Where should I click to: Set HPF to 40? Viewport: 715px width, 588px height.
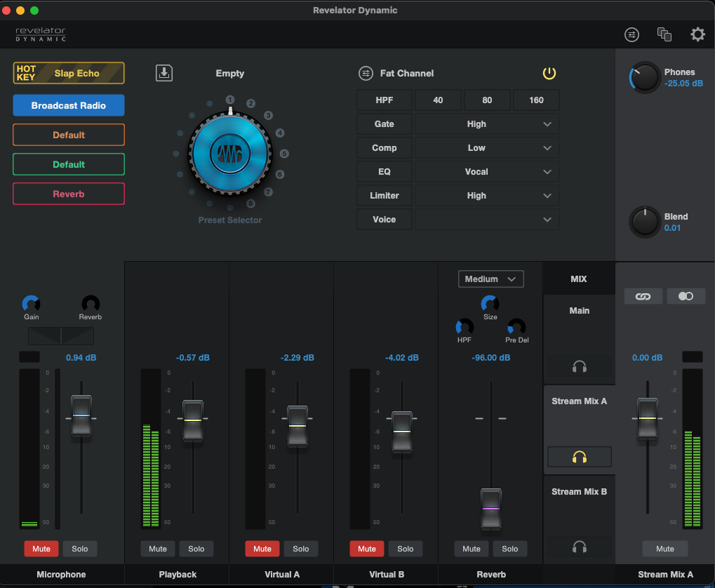(x=439, y=100)
